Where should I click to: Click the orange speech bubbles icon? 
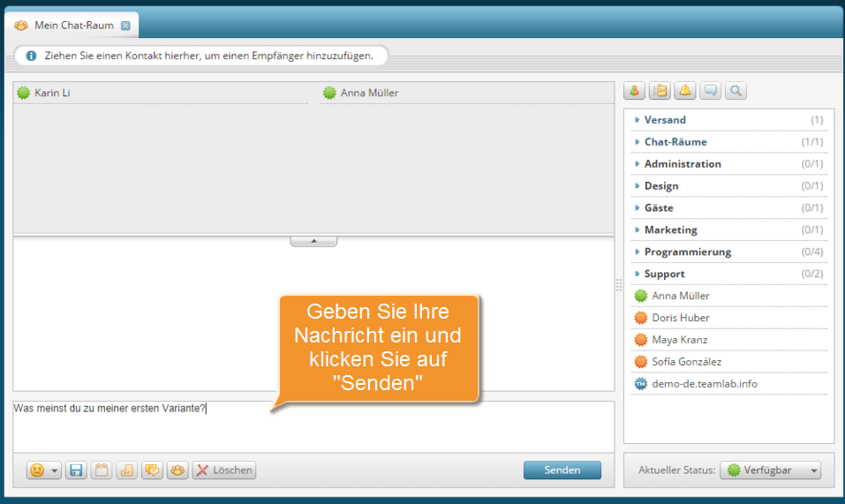(152, 470)
